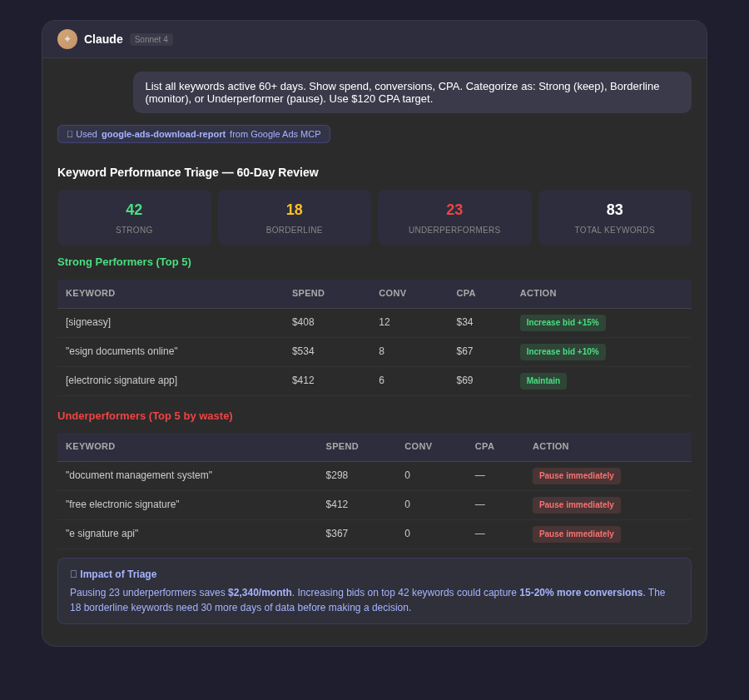The image size is (749, 700).
Task: Click the ACTION header in Underperformers table
Action: pos(551,446)
